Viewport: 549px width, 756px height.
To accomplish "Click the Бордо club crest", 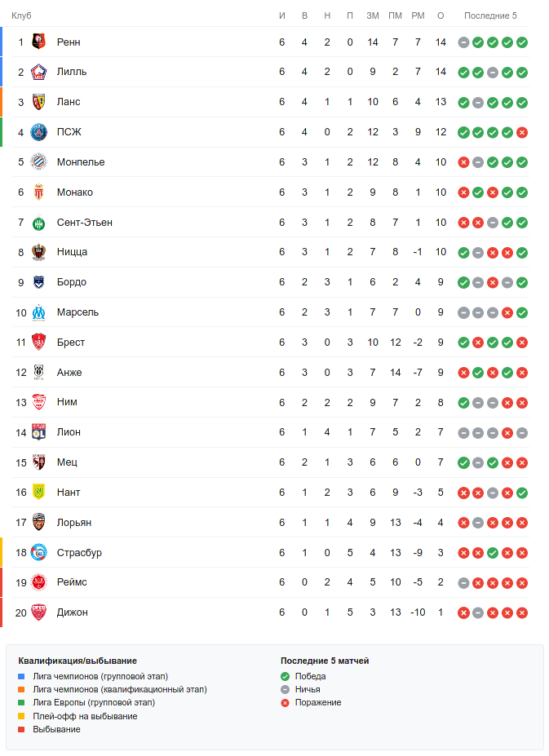I will 38,282.
